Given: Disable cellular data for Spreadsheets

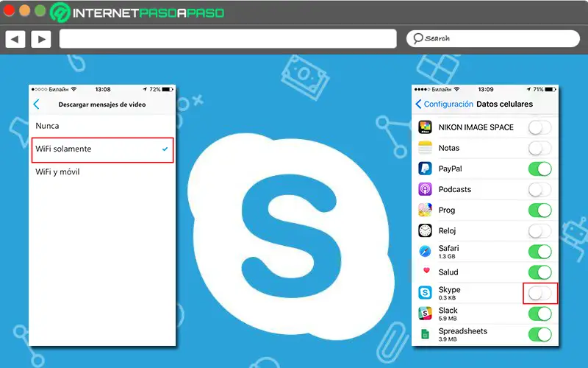Looking at the screenshot, I should [540, 334].
